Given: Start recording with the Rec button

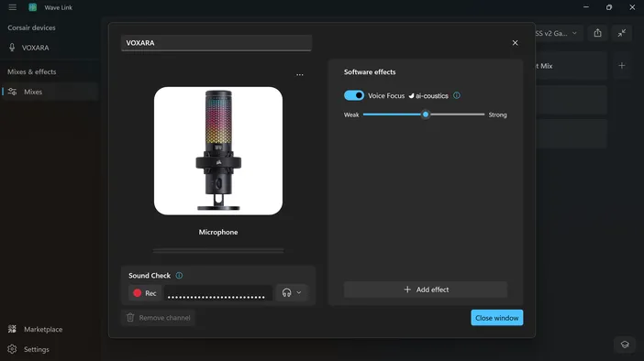Looking at the screenshot, I should point(145,293).
